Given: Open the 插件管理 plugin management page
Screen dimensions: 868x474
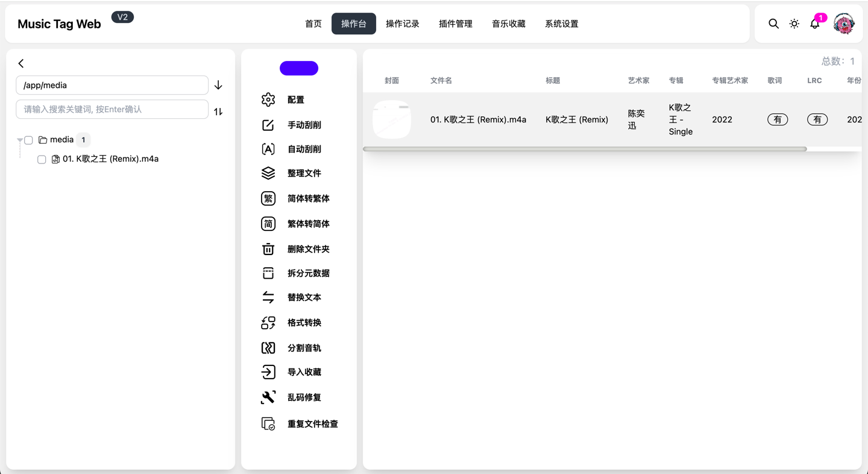Looking at the screenshot, I should pyautogui.click(x=455, y=24).
